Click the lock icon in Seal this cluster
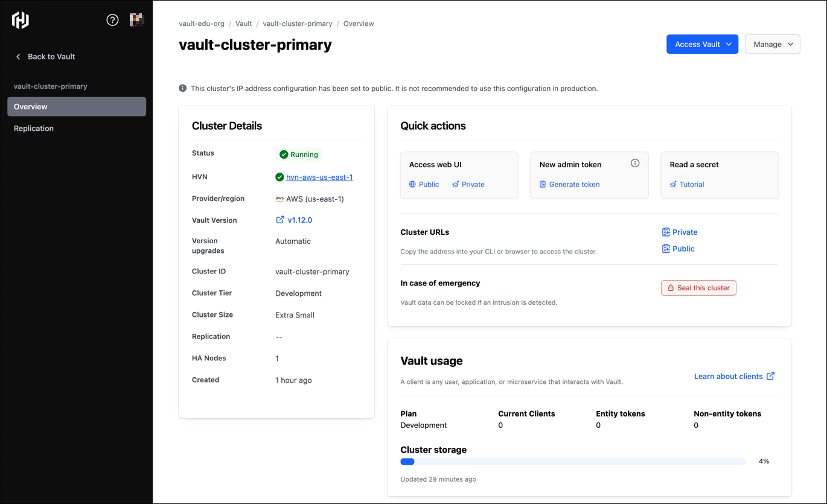827x504 pixels. point(671,288)
